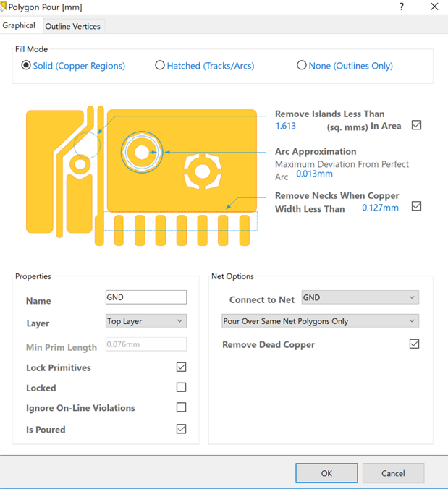Enable the Locked checkbox
This screenshot has width=448, height=489.
[181, 388]
